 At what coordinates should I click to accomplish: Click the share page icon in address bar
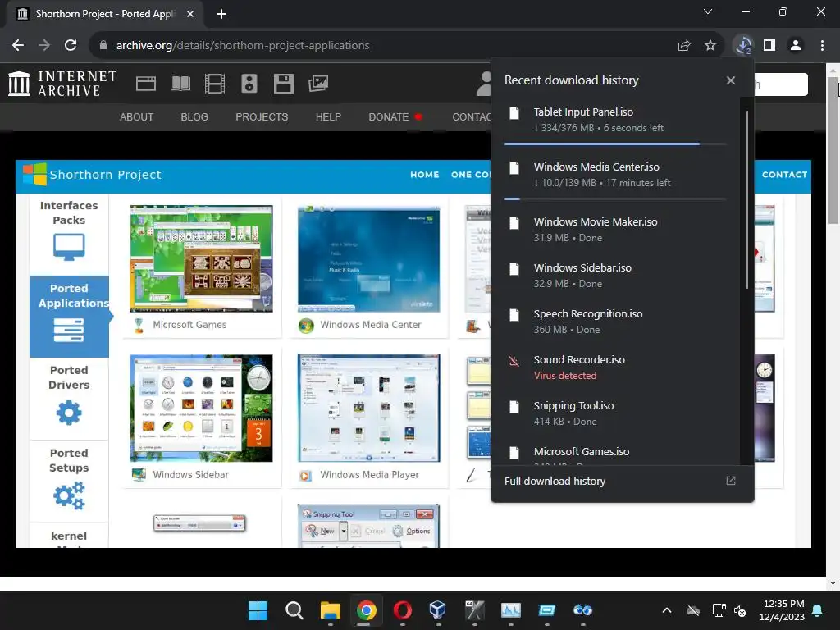click(684, 46)
